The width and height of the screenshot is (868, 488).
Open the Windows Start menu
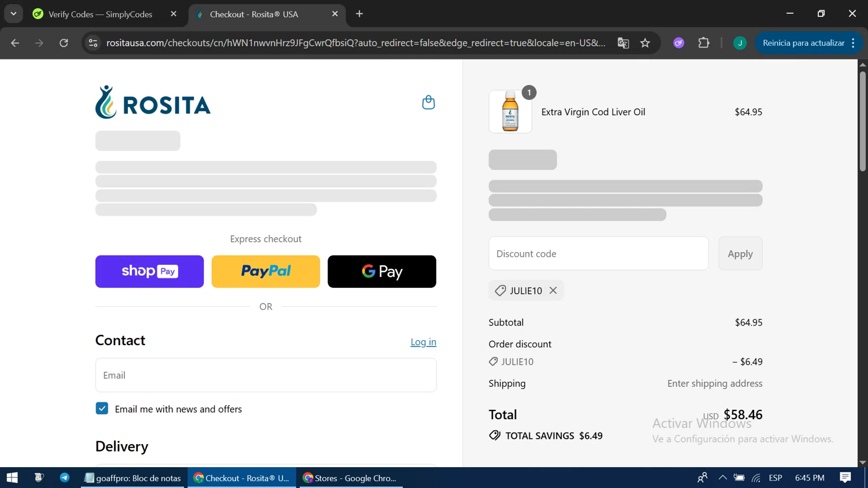point(12,478)
